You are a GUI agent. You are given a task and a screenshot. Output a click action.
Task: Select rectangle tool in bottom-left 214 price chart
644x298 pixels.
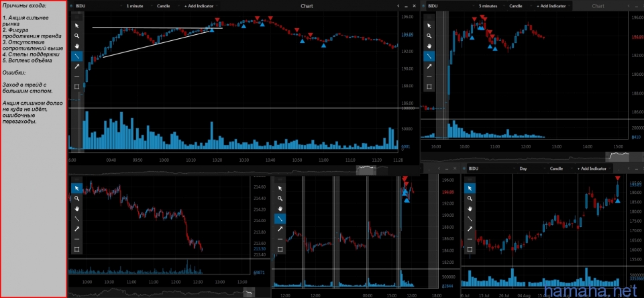(x=76, y=249)
